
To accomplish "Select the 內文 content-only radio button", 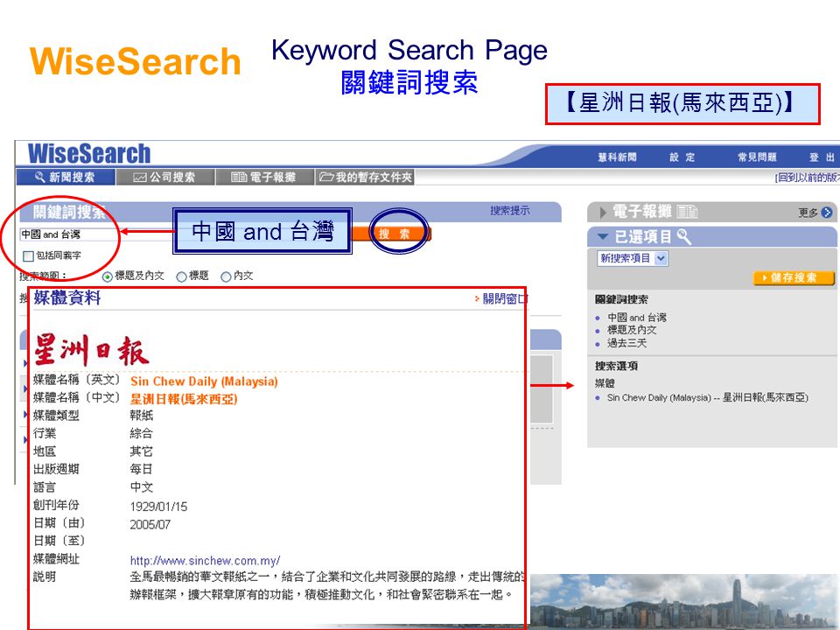I will [226, 276].
